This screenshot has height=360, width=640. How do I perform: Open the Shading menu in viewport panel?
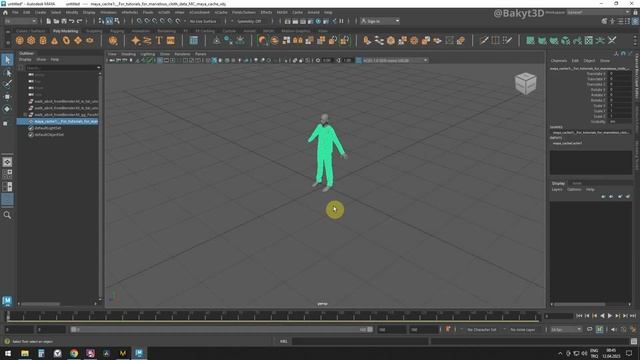[x=128, y=54]
